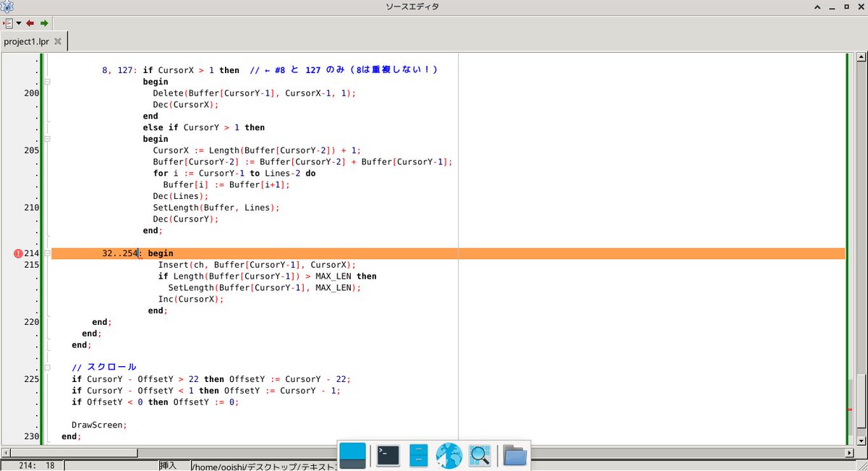868x471 pixels.
Task: Open the application finder magnifier icon
Action: point(480,455)
